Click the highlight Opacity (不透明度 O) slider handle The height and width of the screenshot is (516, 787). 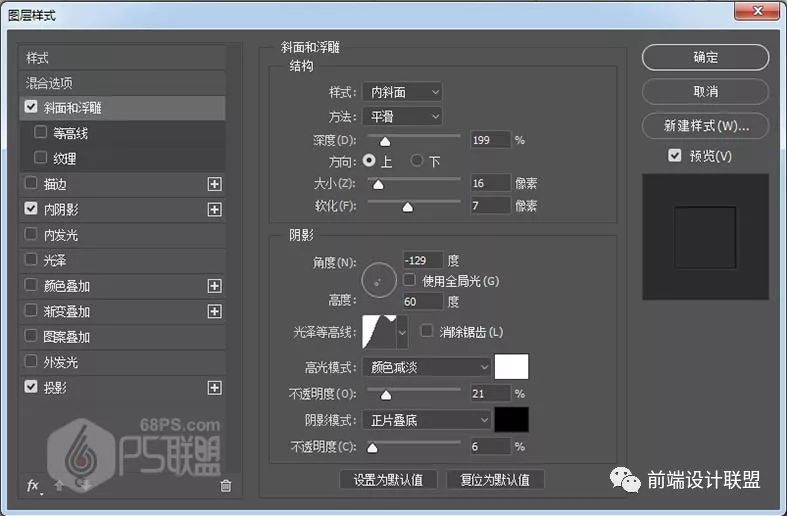click(385, 395)
